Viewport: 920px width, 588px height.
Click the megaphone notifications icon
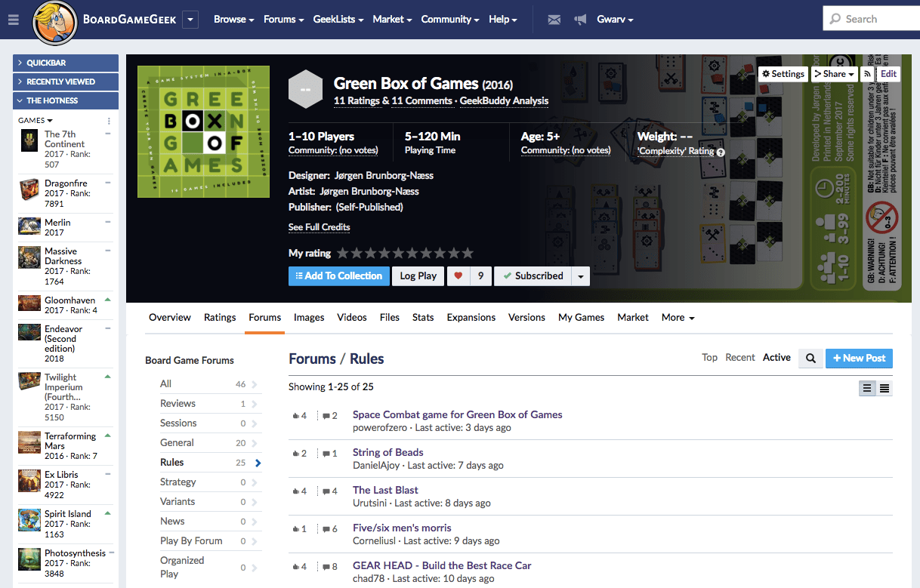pyautogui.click(x=580, y=20)
